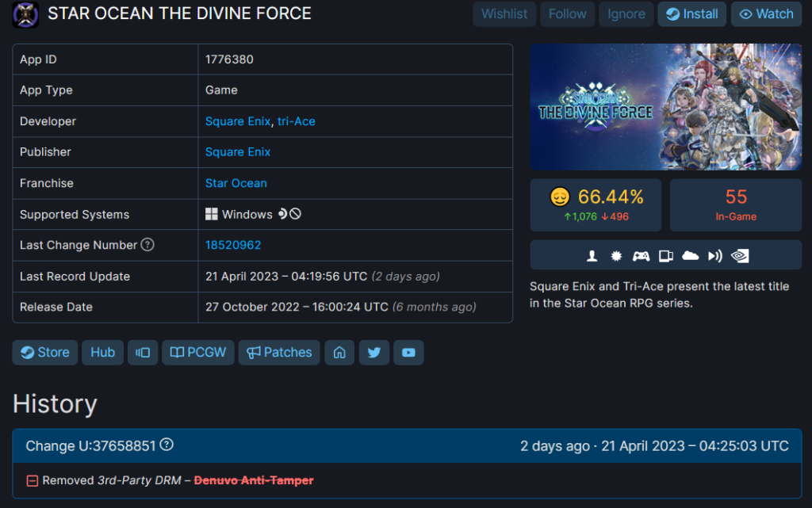812x508 pixels.
Task: Open the Store page button
Action: click(45, 353)
